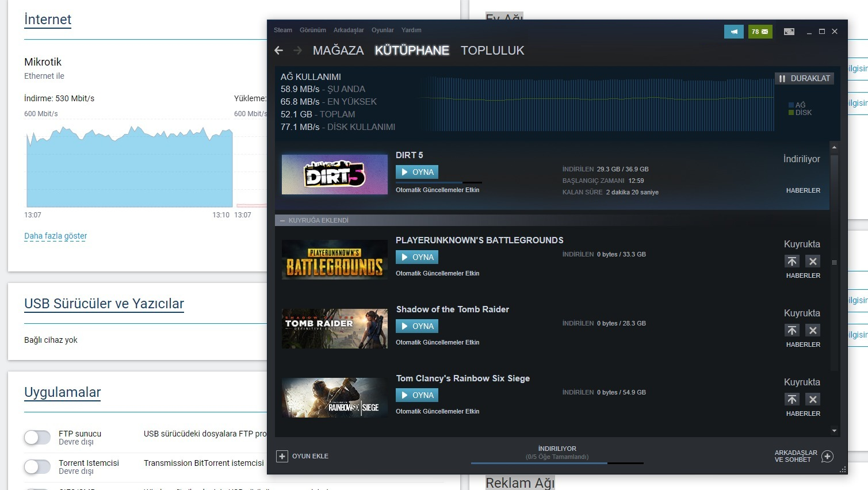
Task: Open HABERLER for Shadow of the Tomb Raider
Action: [803, 344]
